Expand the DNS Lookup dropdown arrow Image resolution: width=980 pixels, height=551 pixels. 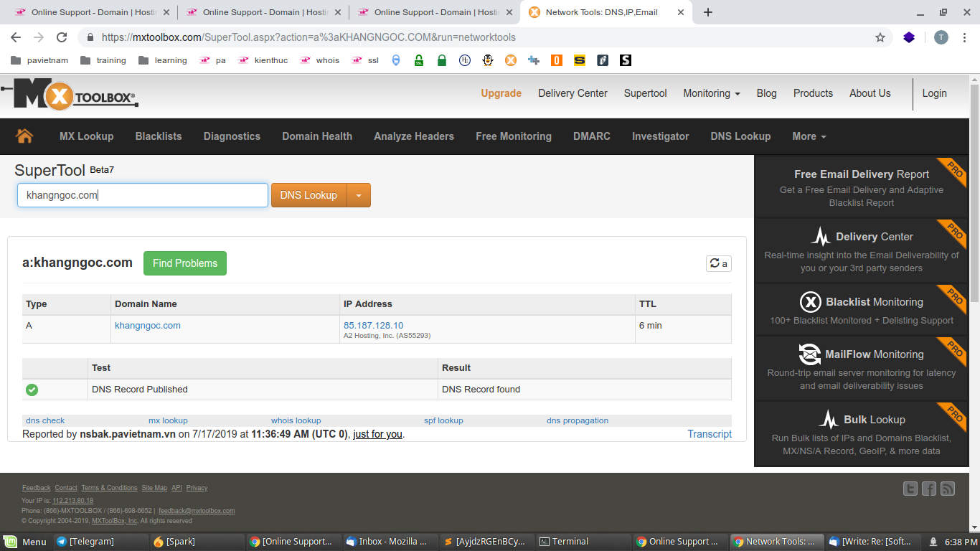359,195
